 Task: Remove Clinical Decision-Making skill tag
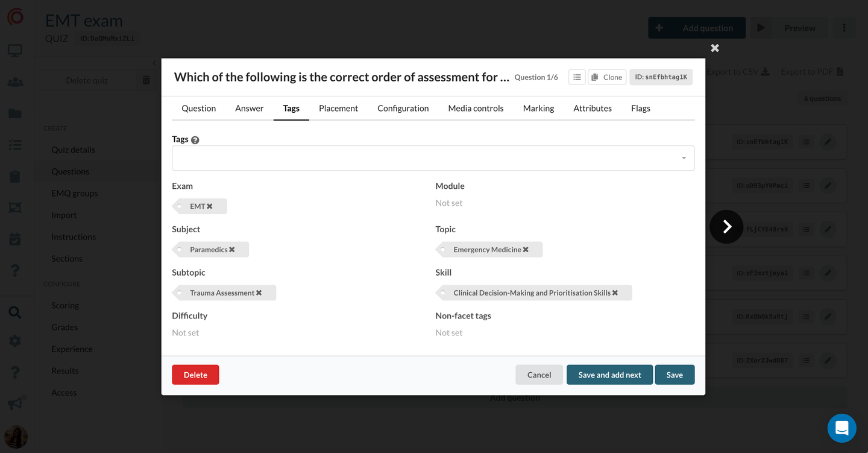point(615,293)
